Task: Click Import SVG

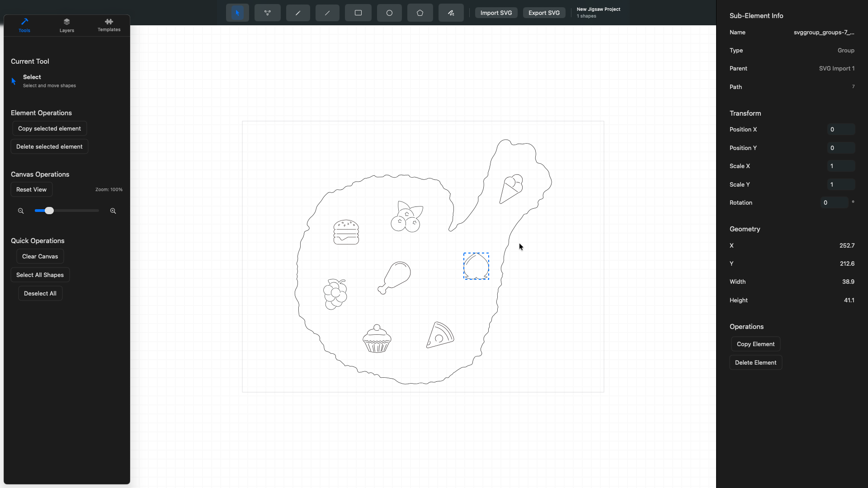Action: pyautogui.click(x=496, y=13)
